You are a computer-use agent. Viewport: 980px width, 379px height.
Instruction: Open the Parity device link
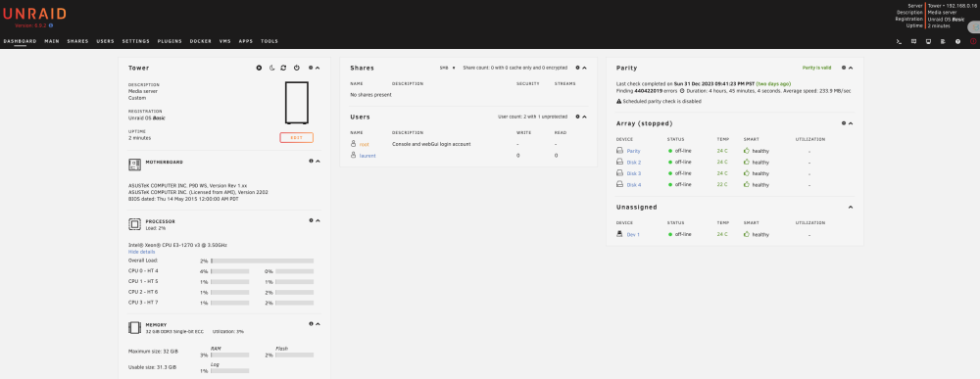pyautogui.click(x=634, y=151)
